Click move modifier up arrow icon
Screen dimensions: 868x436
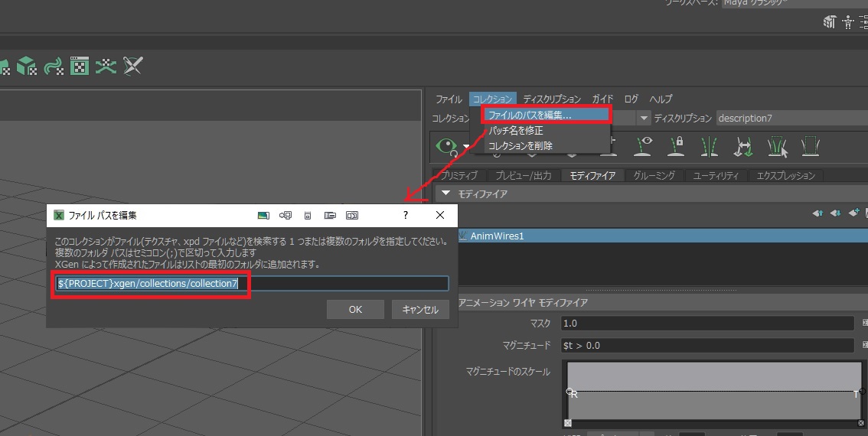(x=817, y=213)
